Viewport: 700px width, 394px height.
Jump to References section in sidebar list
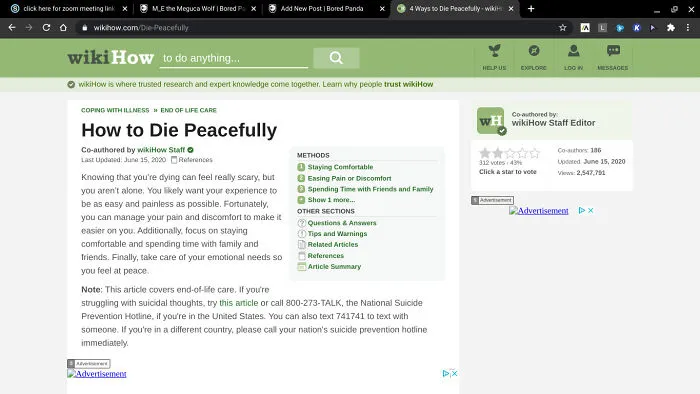pyautogui.click(x=325, y=256)
